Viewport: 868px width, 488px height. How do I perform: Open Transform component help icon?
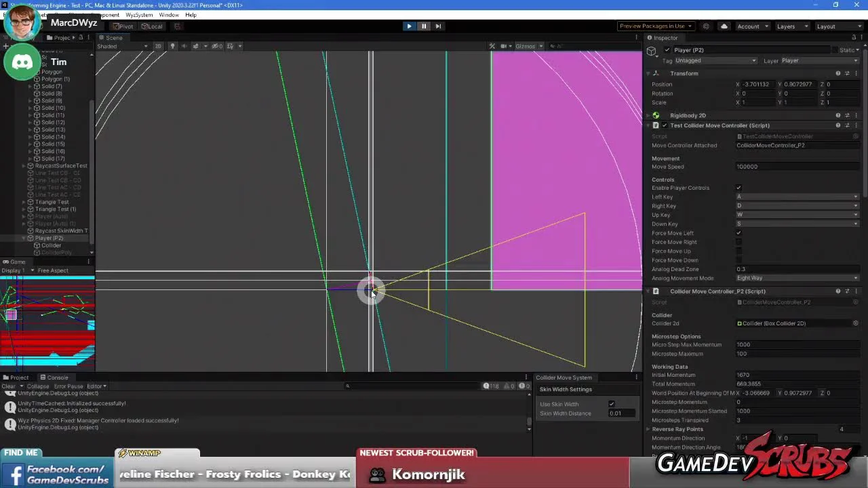(x=837, y=73)
